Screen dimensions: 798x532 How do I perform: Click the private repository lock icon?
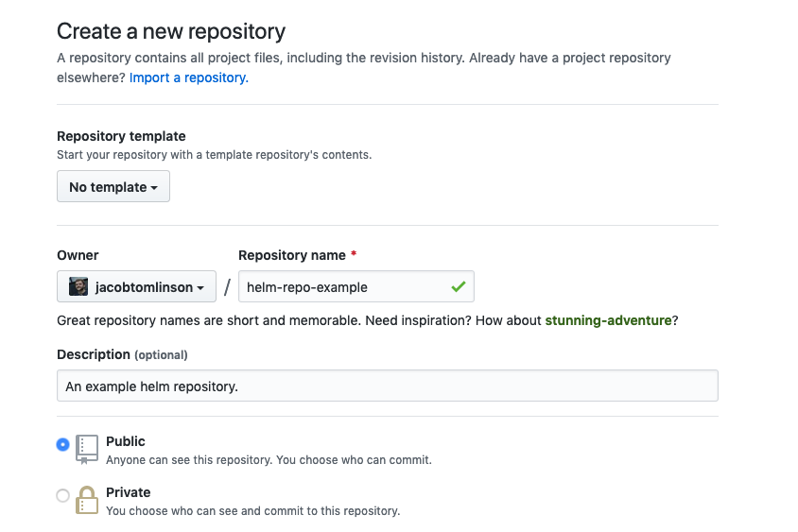[x=87, y=501]
